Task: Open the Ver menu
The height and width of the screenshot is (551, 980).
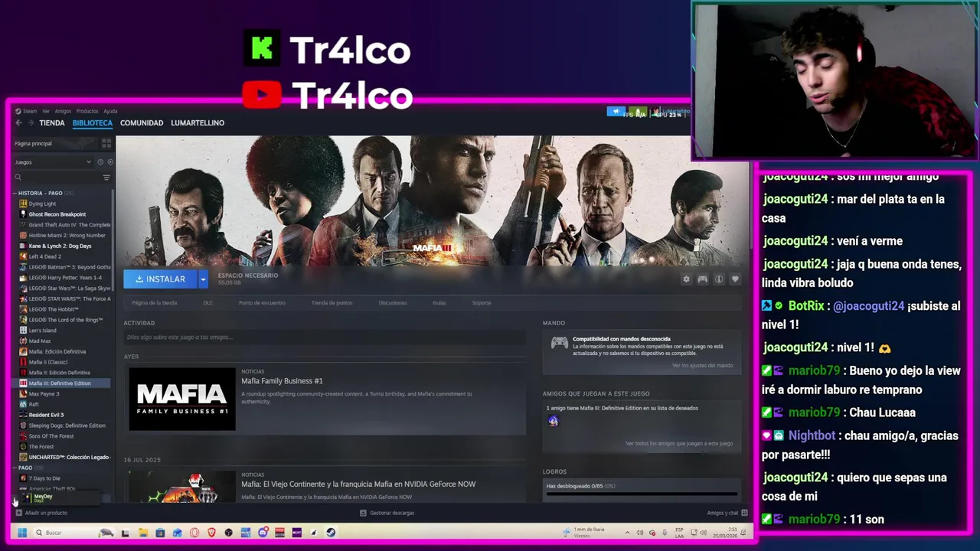Action: click(46, 111)
